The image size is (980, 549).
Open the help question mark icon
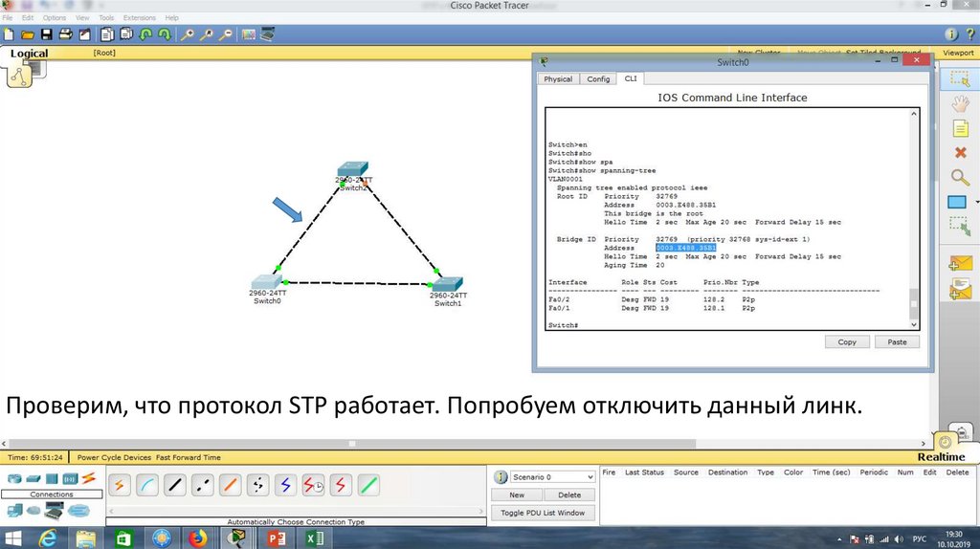(970, 34)
